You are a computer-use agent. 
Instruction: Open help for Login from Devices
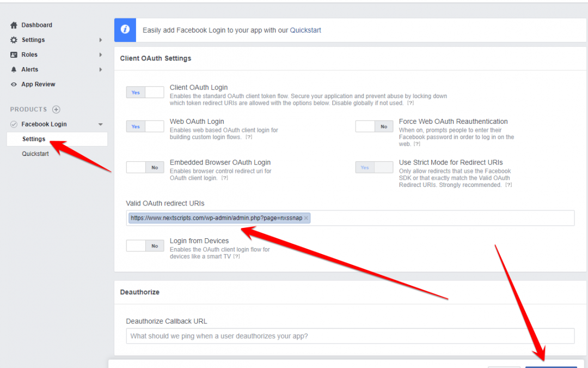(x=236, y=256)
